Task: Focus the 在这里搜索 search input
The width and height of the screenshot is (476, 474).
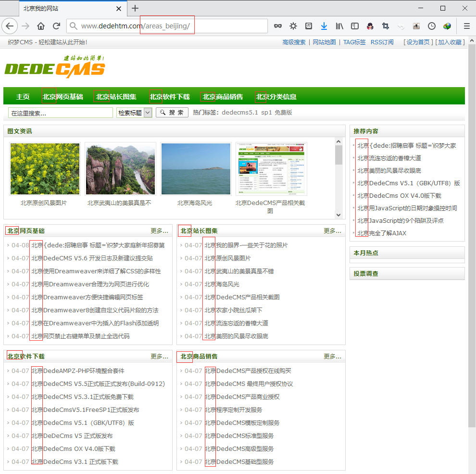Action: pos(61,113)
